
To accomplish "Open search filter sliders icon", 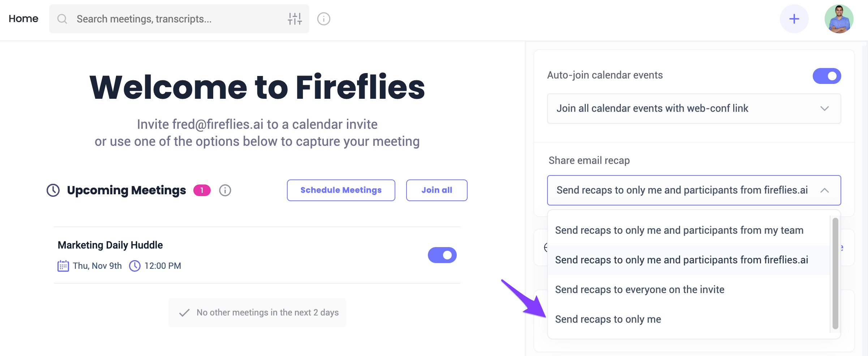I will click(295, 19).
